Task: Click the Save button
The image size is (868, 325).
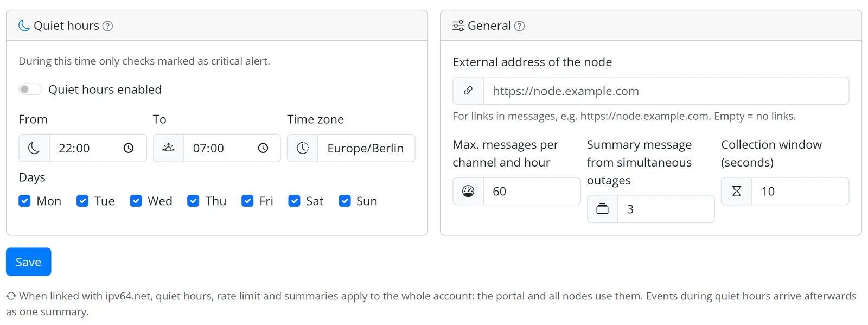Action: (29, 262)
